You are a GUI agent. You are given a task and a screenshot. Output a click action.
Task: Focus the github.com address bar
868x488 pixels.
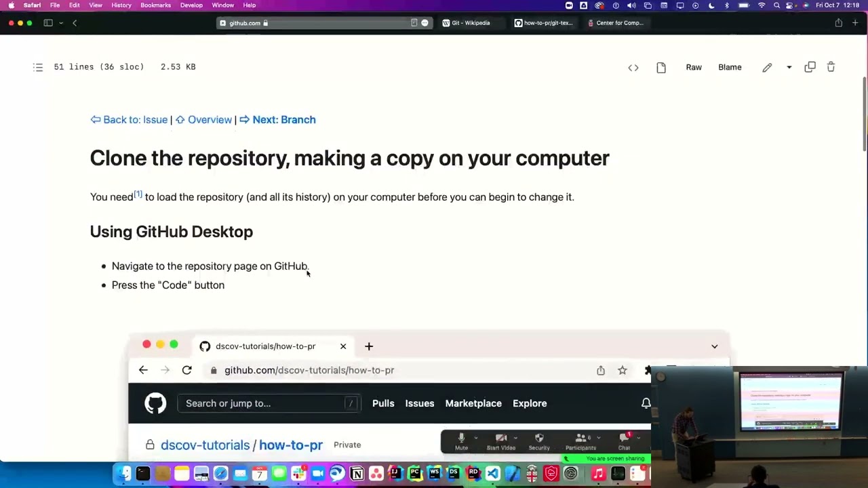[x=325, y=23]
